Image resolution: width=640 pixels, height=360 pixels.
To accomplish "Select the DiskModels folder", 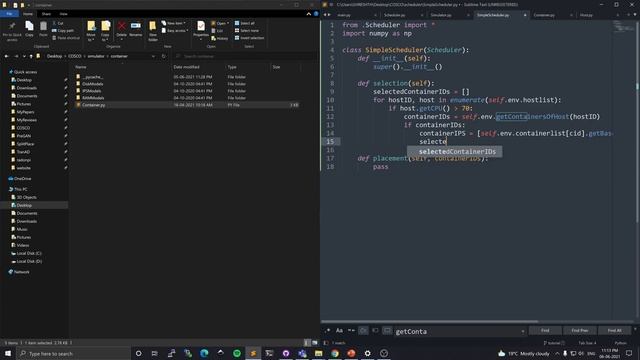I will pyautogui.click(x=93, y=84).
